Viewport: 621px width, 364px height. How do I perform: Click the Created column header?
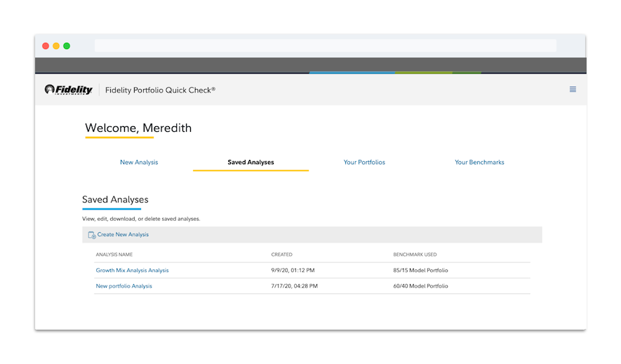[281, 255]
